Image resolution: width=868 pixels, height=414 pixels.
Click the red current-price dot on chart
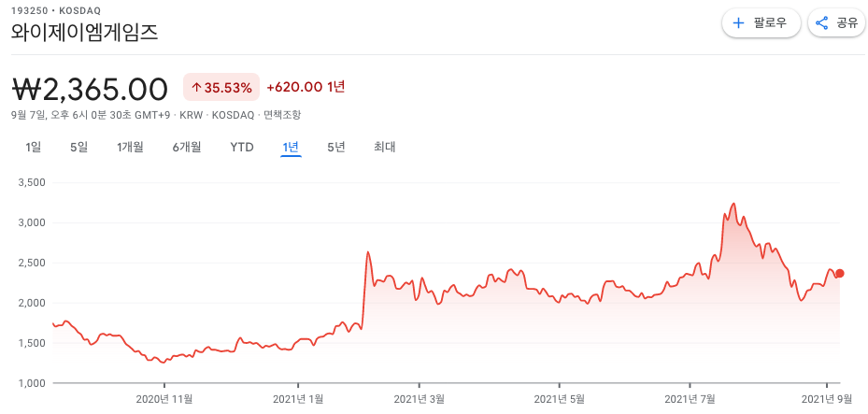[x=840, y=274]
